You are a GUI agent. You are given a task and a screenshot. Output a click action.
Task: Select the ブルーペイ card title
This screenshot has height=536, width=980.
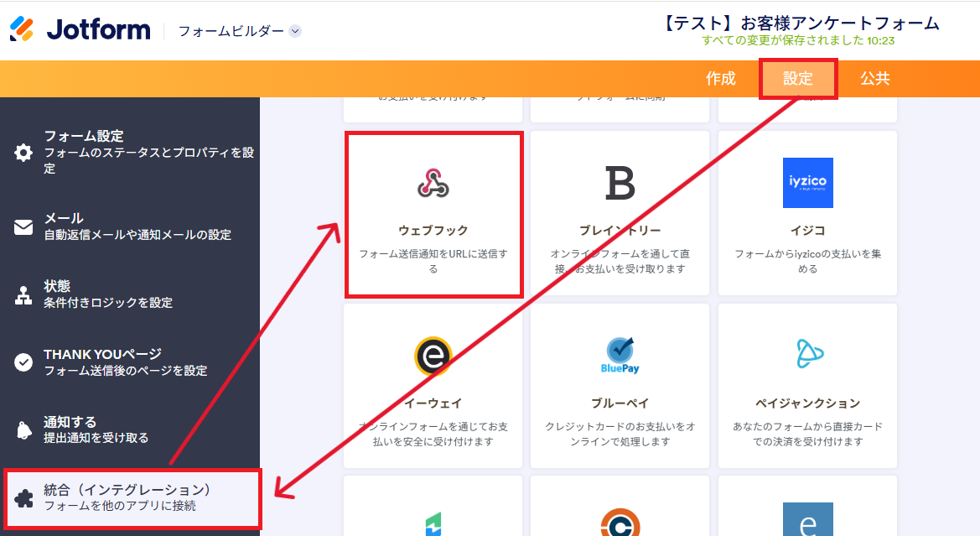620,403
